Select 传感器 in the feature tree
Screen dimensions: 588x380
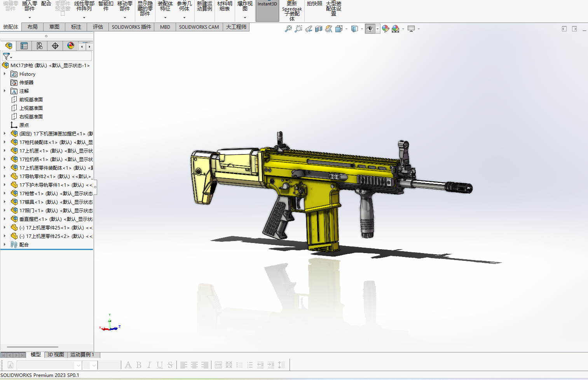click(26, 82)
